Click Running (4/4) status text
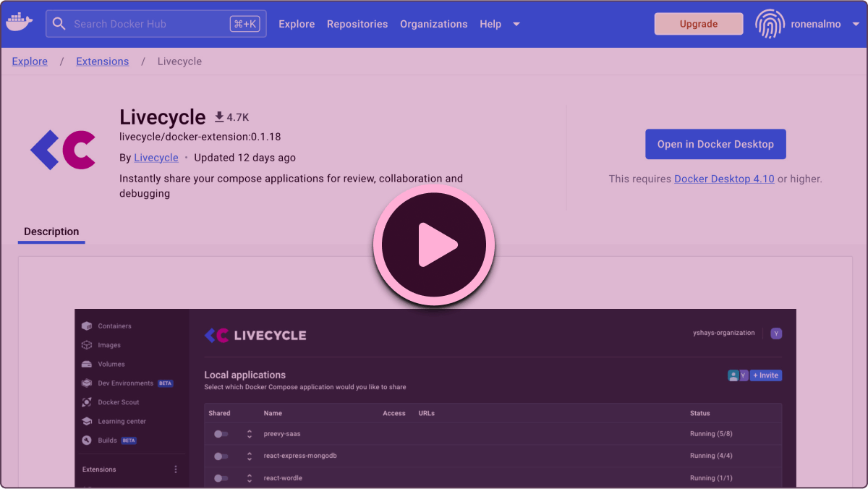The image size is (868, 489). tap(711, 456)
